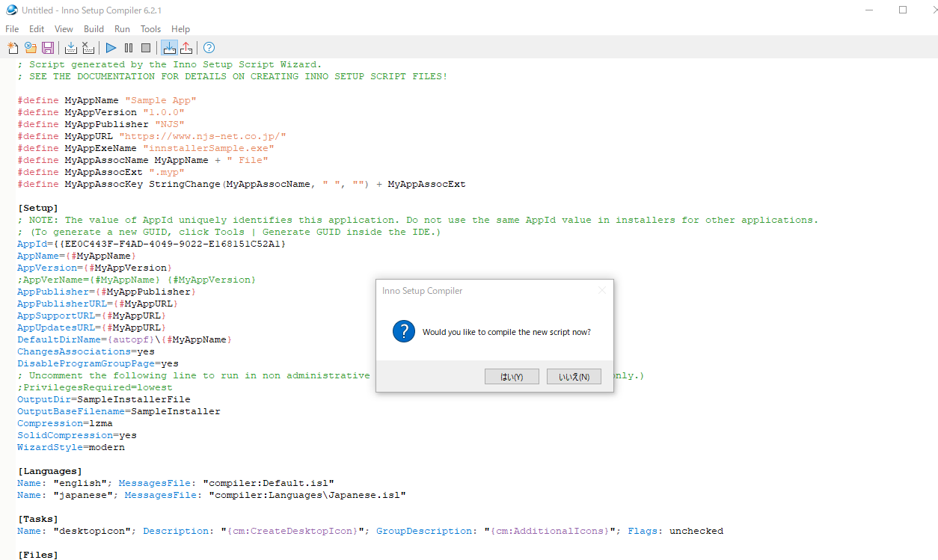The height and width of the screenshot is (560, 938).
Task: Click the "english" language entry line
Action: pyautogui.click(x=176, y=483)
